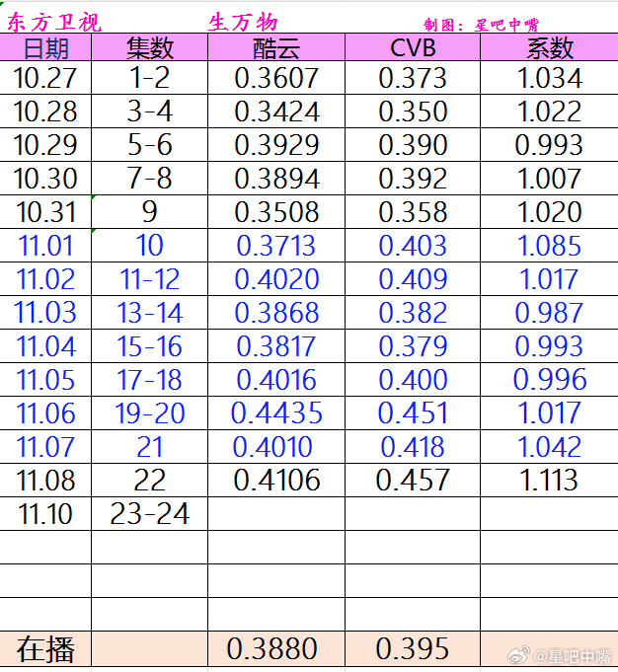This screenshot has width=618, height=672.
Task: Select 系数 value 0.987
Action: pos(549,312)
